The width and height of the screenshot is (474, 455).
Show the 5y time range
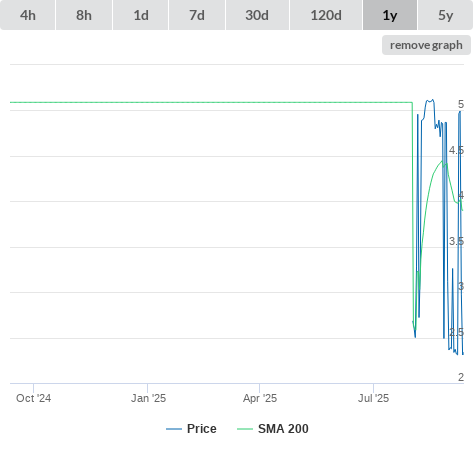click(446, 15)
